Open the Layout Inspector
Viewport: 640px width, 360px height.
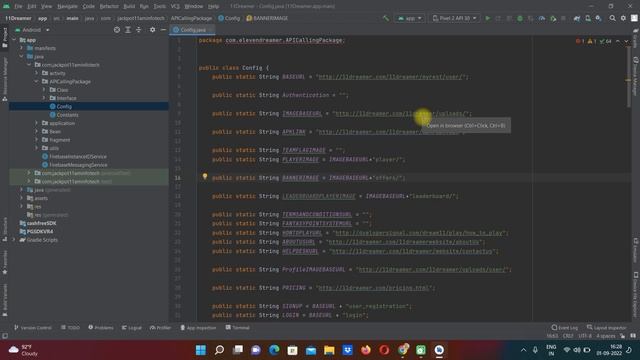(607, 328)
